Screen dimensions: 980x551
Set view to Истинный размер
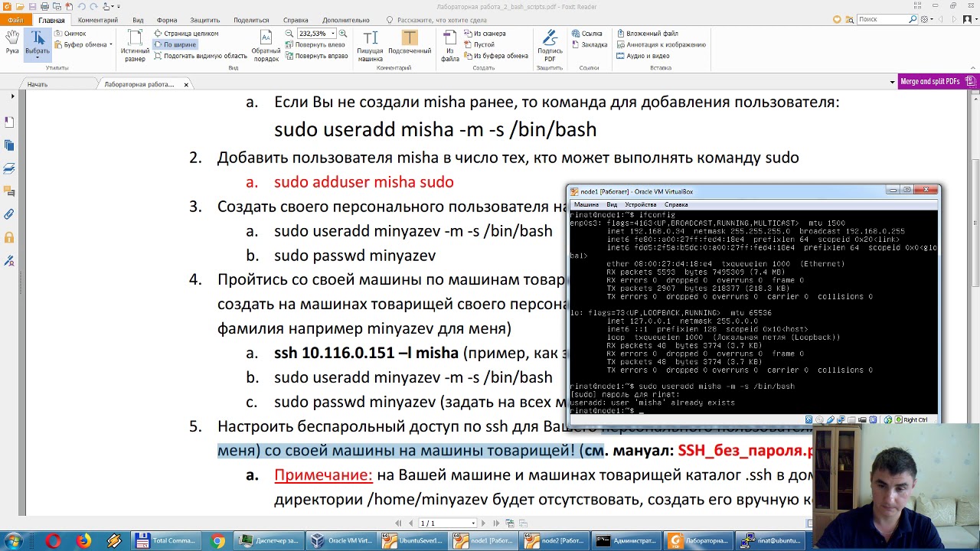coord(135,46)
